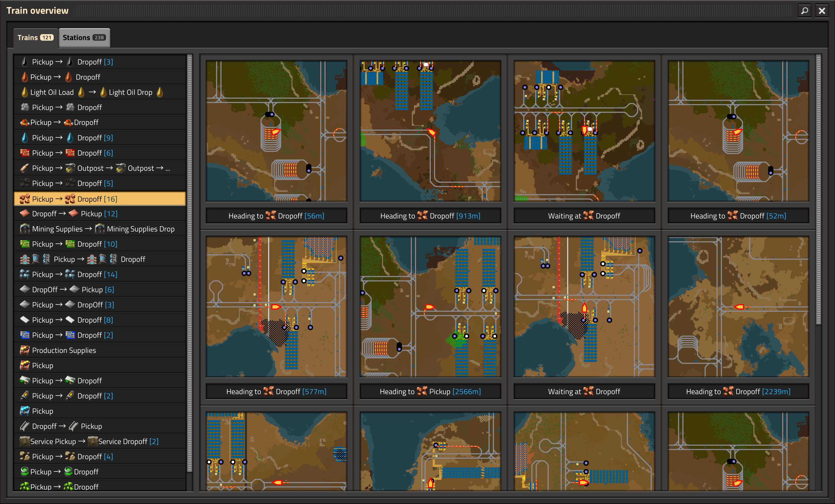Viewport: 835px width, 504px height.
Task: Open train minimap heading to Pickup [2566m]
Action: tap(431, 307)
